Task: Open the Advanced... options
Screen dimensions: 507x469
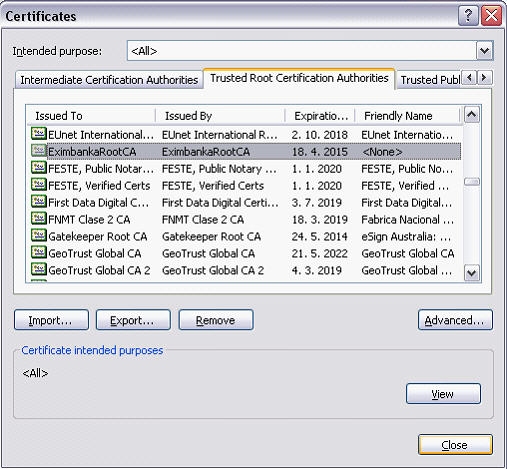Action: [x=455, y=320]
